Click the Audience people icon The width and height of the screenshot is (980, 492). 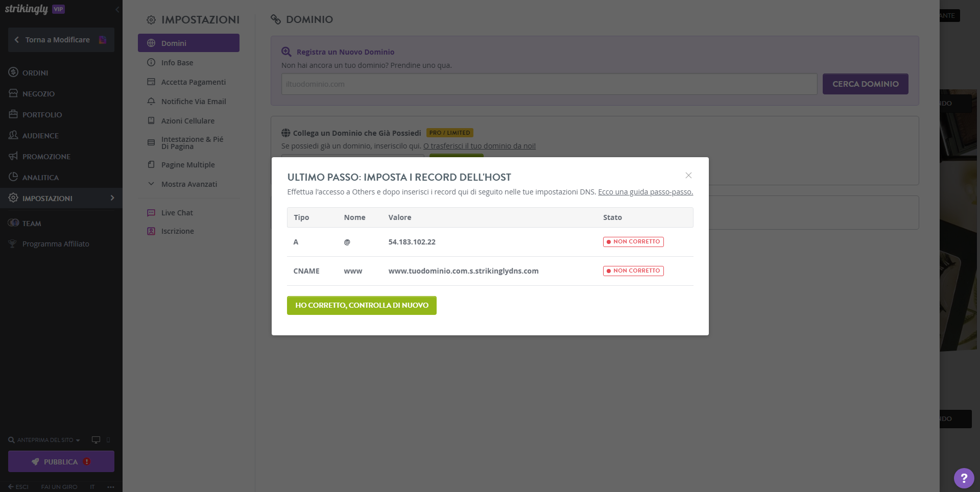coord(13,135)
